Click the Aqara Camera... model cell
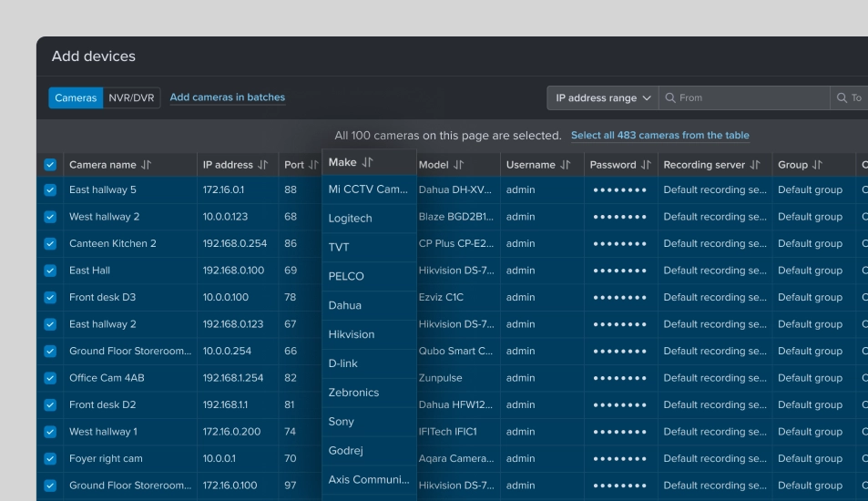 456,459
